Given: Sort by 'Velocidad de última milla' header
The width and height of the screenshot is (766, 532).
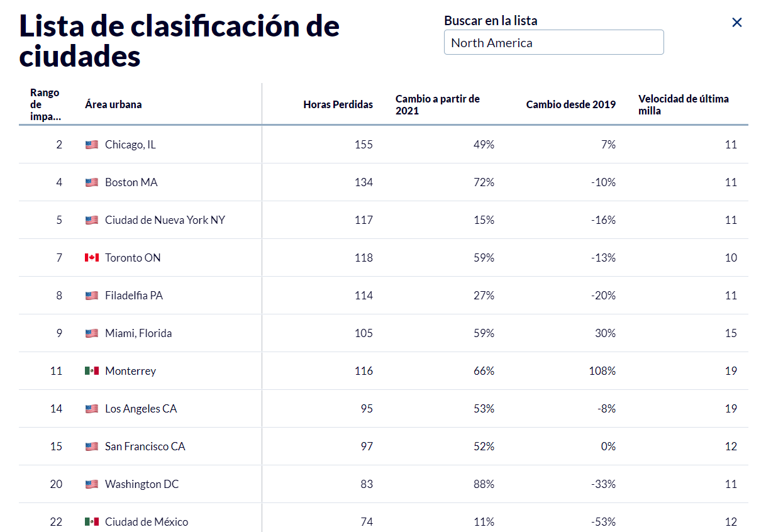Looking at the screenshot, I should (684, 104).
